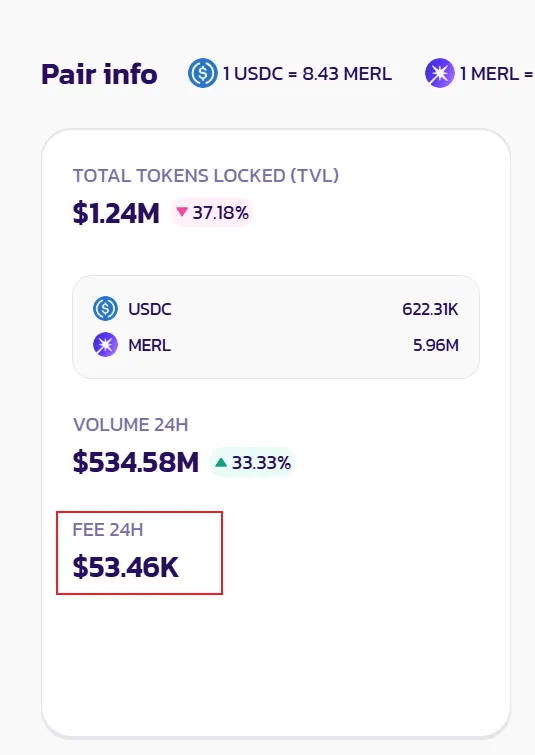Click the MERL token icon in the TVL box

click(105, 345)
